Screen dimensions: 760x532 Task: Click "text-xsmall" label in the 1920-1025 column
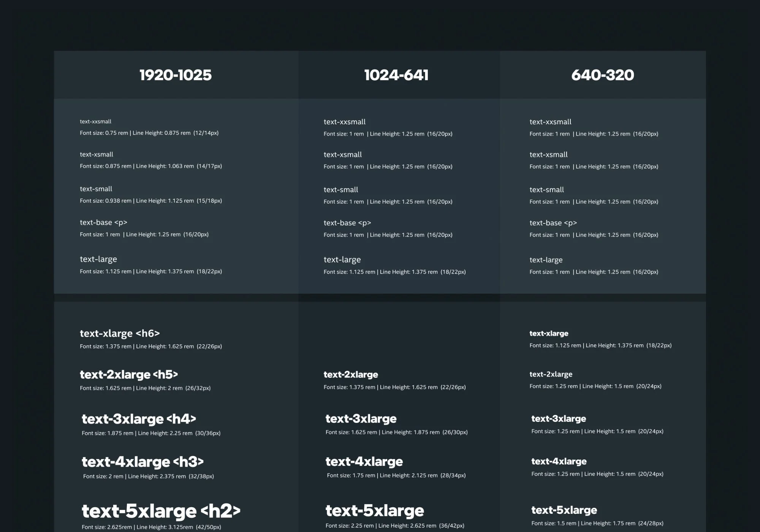[x=97, y=154]
